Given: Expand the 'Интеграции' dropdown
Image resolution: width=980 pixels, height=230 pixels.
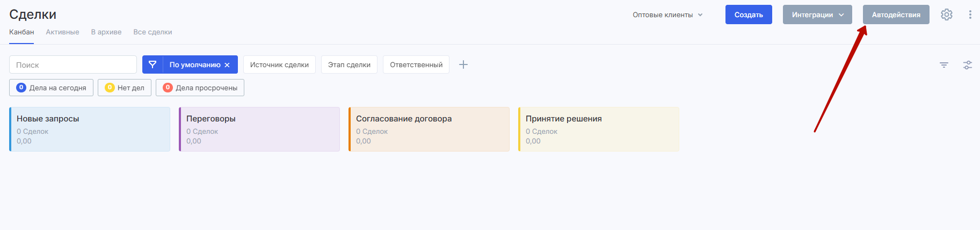Looking at the screenshot, I should point(817,15).
